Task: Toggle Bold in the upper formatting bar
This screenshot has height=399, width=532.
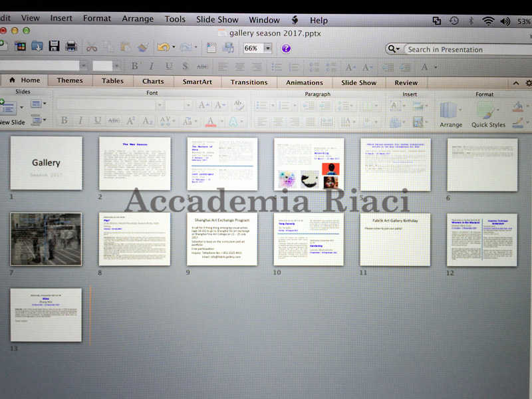Action: pos(135,66)
